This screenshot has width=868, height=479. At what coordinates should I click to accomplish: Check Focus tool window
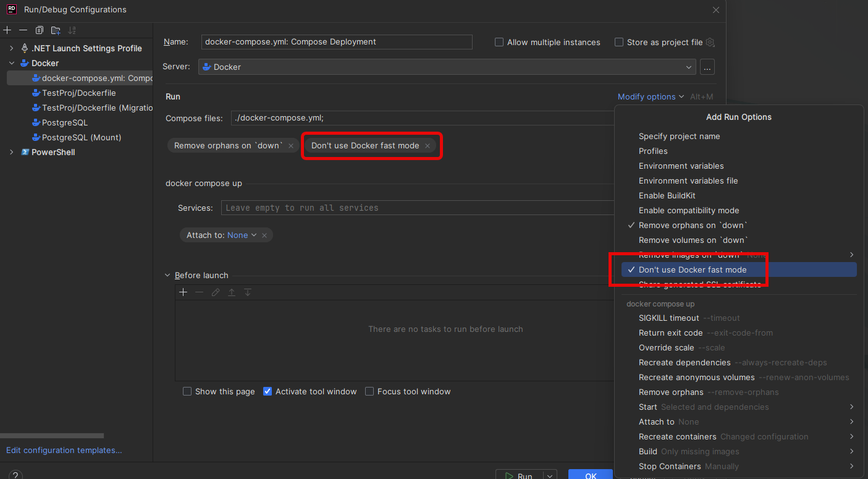tap(369, 391)
